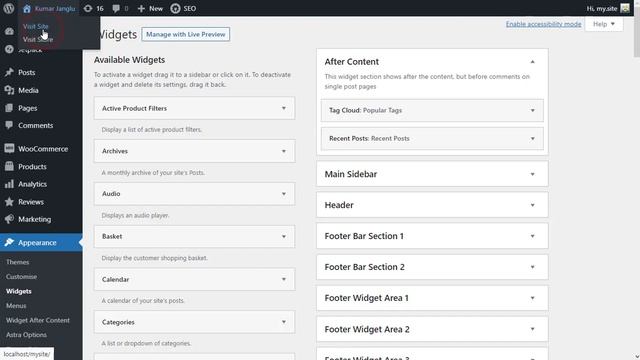
Task: Click Hi, my.site account link
Action: click(x=602, y=8)
